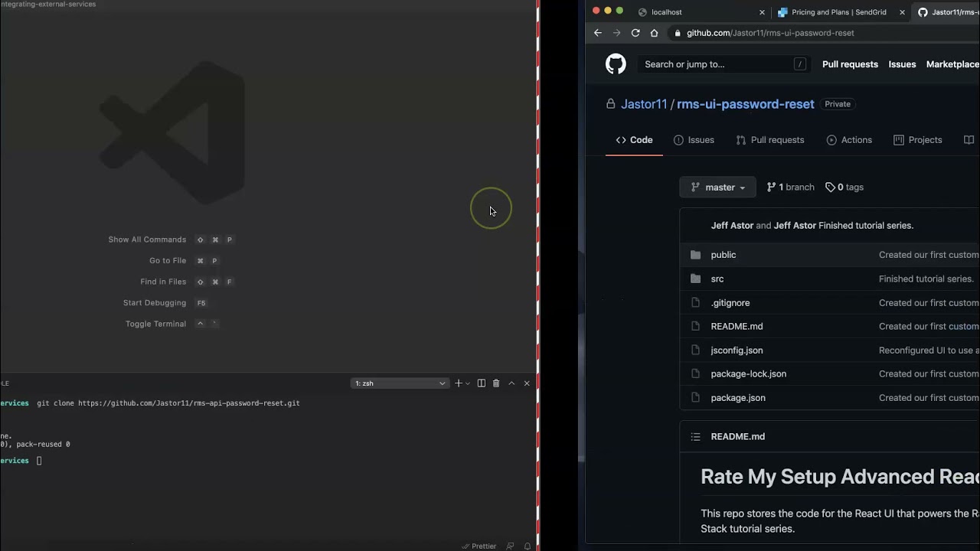The width and height of the screenshot is (980, 551).
Task: Open Pull requests in the GitHub header
Action: (850, 64)
